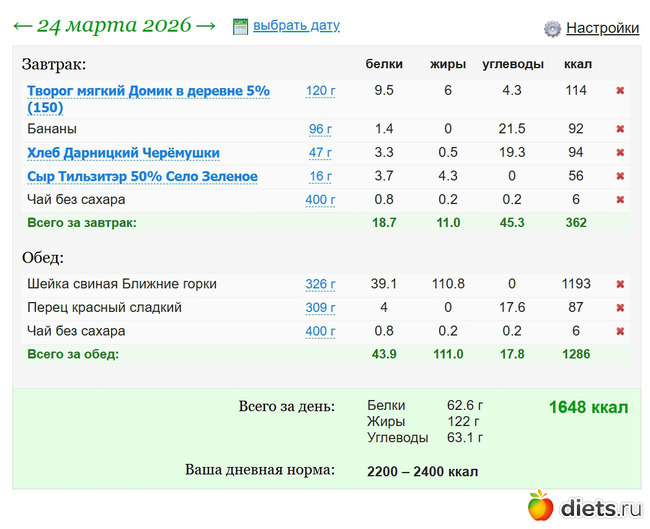
Task: Click the diets.ru apple logo
Action: 540,506
